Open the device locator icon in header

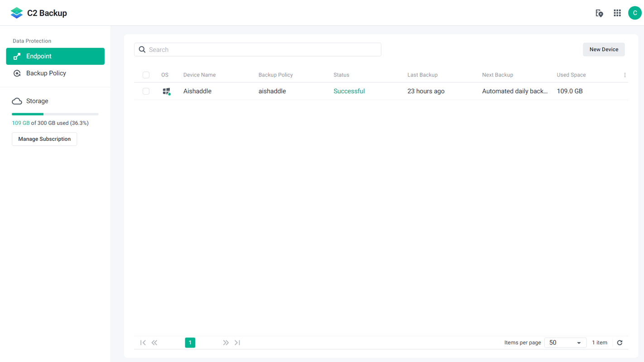[599, 13]
